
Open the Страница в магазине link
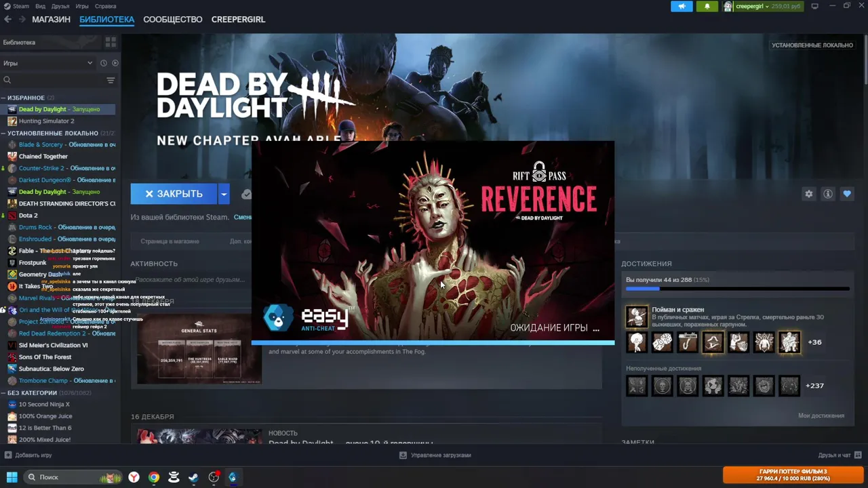click(x=170, y=241)
